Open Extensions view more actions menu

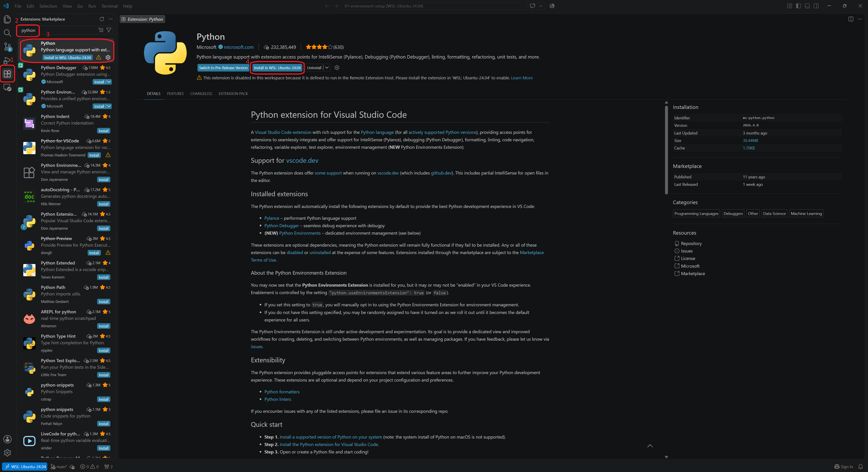[x=111, y=19]
